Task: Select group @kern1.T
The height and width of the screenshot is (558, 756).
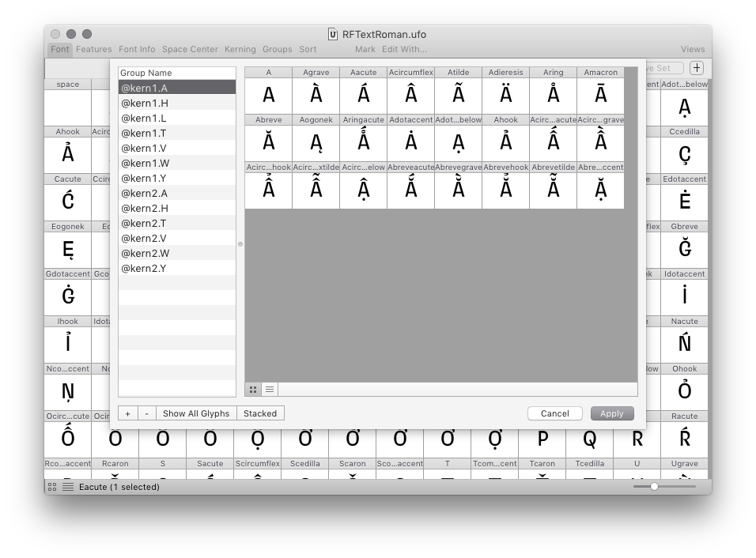Action: [x=177, y=133]
